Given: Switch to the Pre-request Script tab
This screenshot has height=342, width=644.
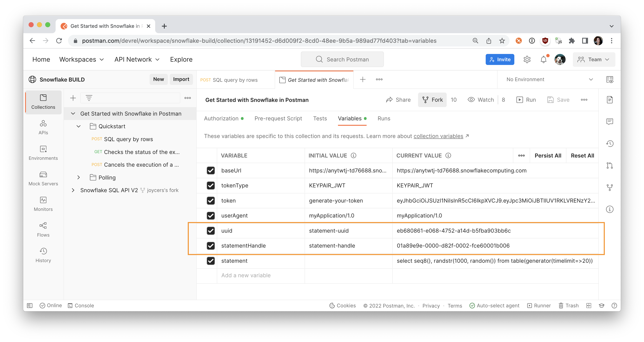Looking at the screenshot, I should pos(278,118).
